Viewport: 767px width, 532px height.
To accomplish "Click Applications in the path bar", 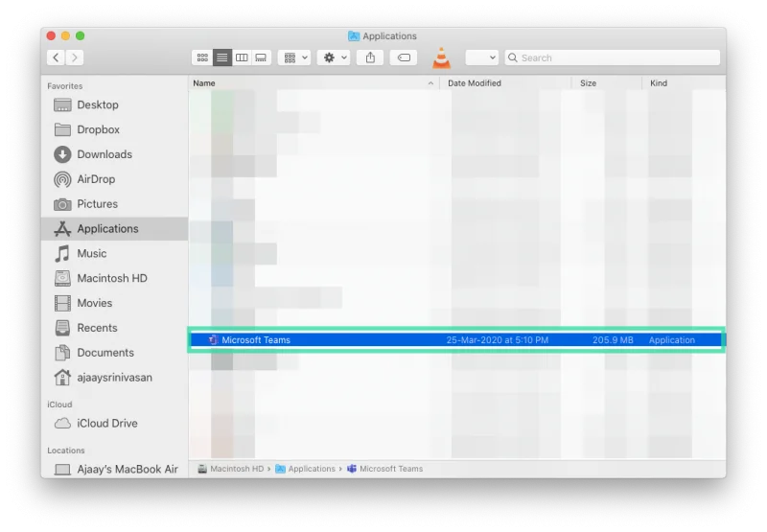I will point(306,469).
